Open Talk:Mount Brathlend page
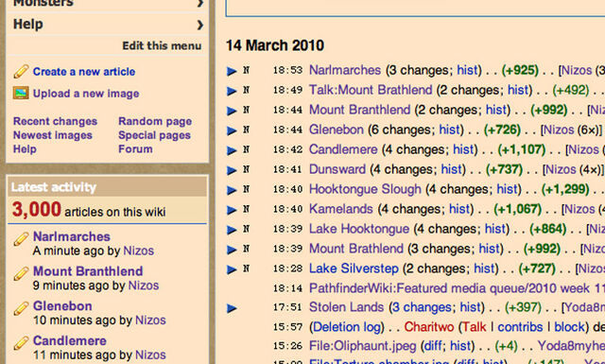 coord(371,90)
